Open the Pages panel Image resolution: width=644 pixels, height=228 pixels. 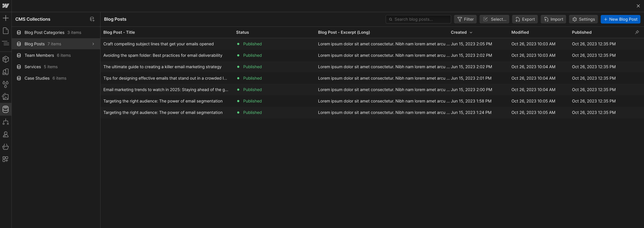click(6, 31)
